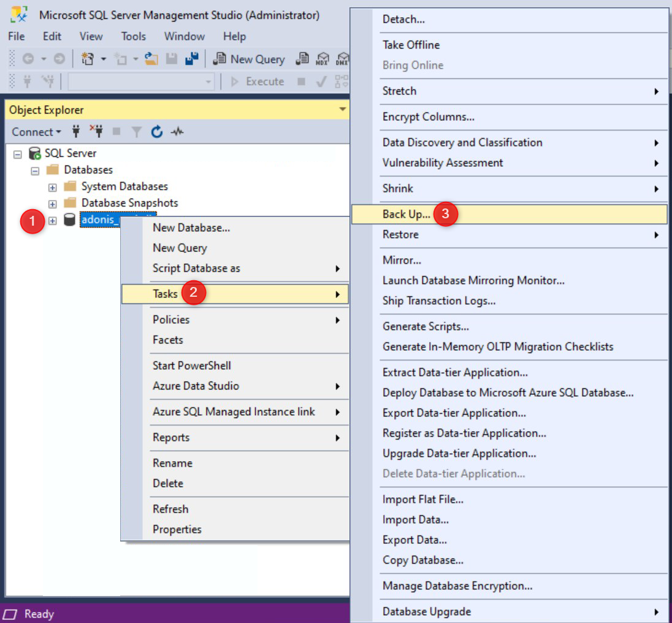Refresh the Object Explorer
This screenshot has width=672, height=623.
(x=156, y=131)
